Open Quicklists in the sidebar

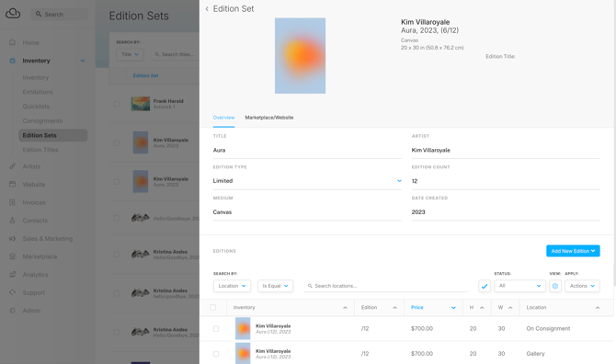tap(36, 107)
